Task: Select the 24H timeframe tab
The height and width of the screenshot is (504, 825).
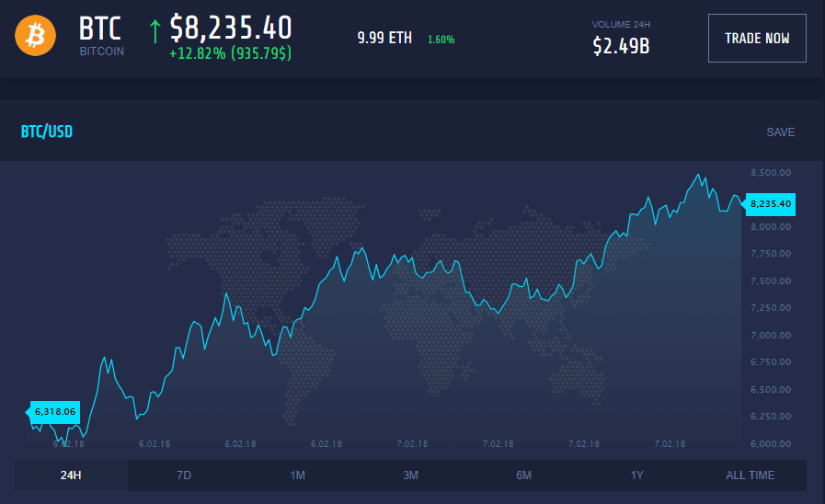Action: (71, 475)
